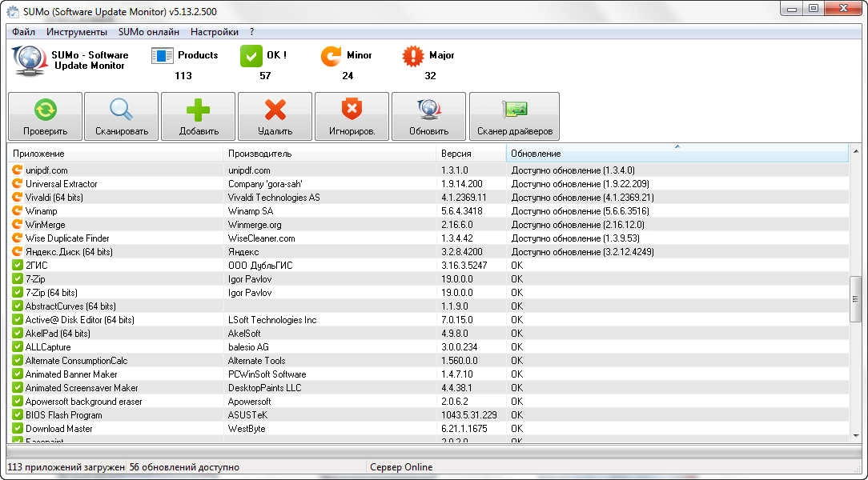The height and width of the screenshot is (480, 868).
Task: Click the check icon beside Animated Screensaver Maker
Action: tap(17, 387)
